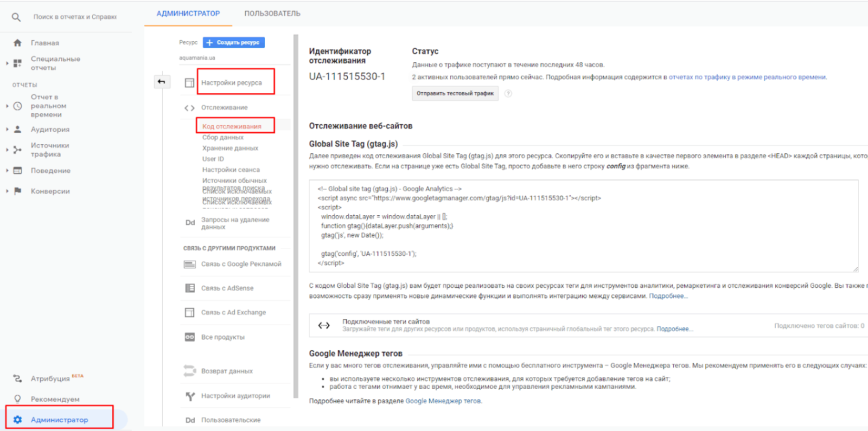Click inside the tracking code text box

(x=584, y=226)
